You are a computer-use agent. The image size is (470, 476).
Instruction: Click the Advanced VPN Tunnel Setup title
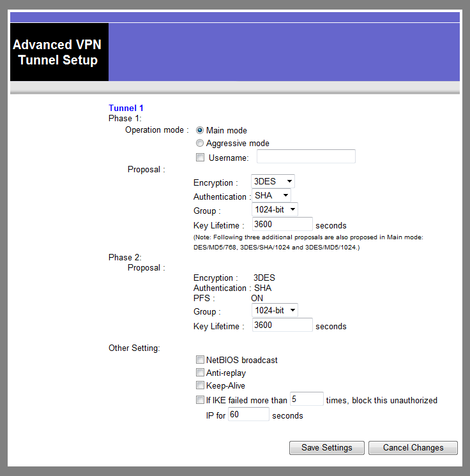59,53
